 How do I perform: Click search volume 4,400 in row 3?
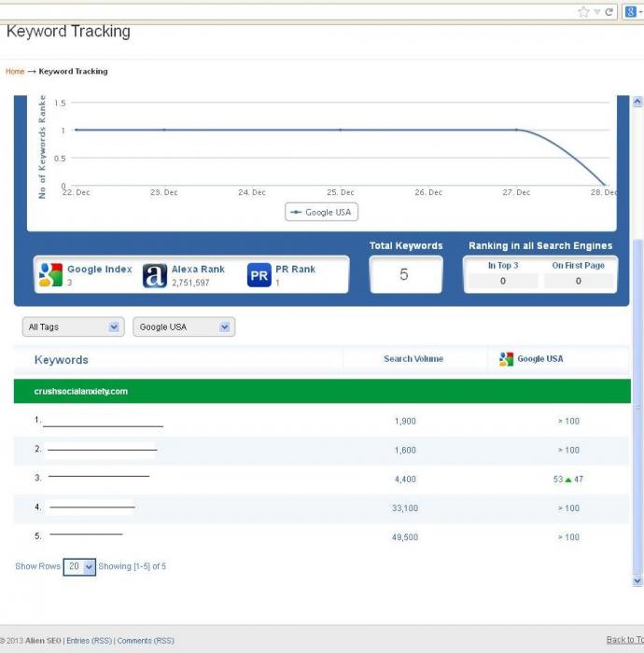click(405, 479)
